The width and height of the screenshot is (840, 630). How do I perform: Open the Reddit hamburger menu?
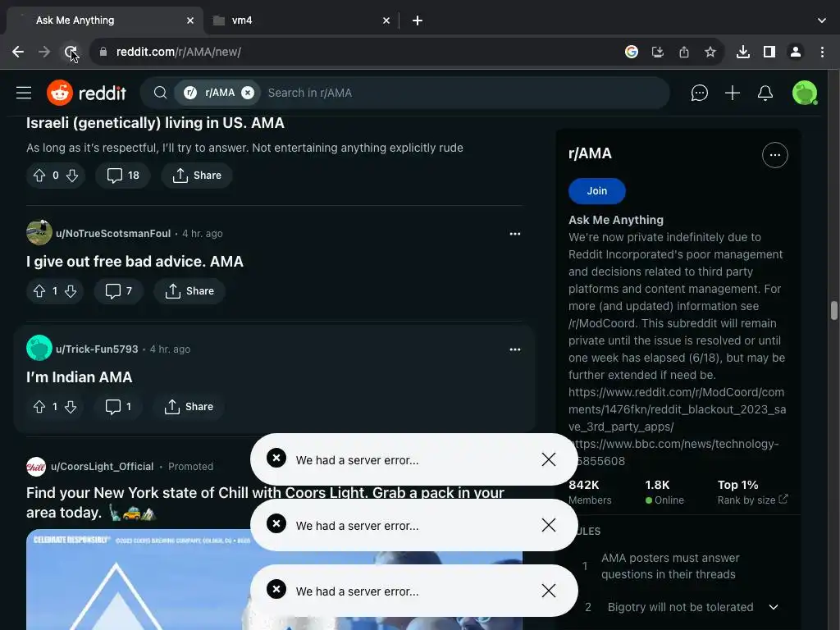tap(24, 93)
